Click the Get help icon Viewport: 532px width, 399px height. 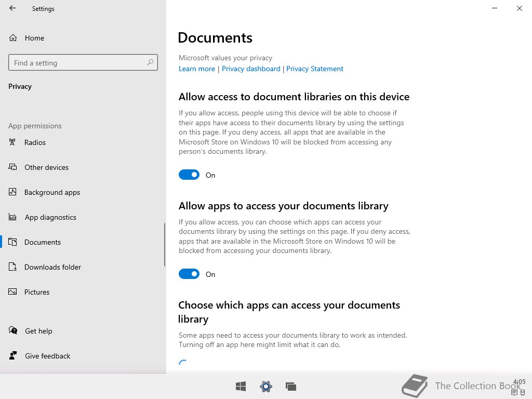(13, 330)
